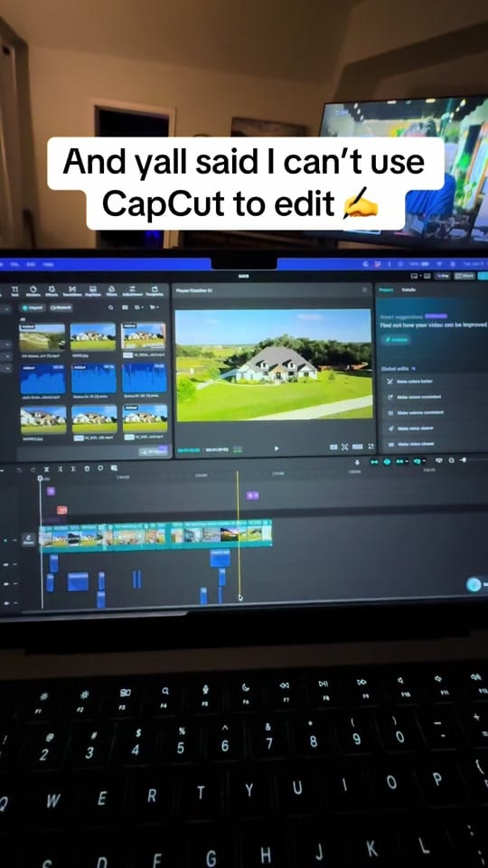The image size is (488, 868).
Task: Switch to the Project tab in the right panel
Action: coord(386,289)
